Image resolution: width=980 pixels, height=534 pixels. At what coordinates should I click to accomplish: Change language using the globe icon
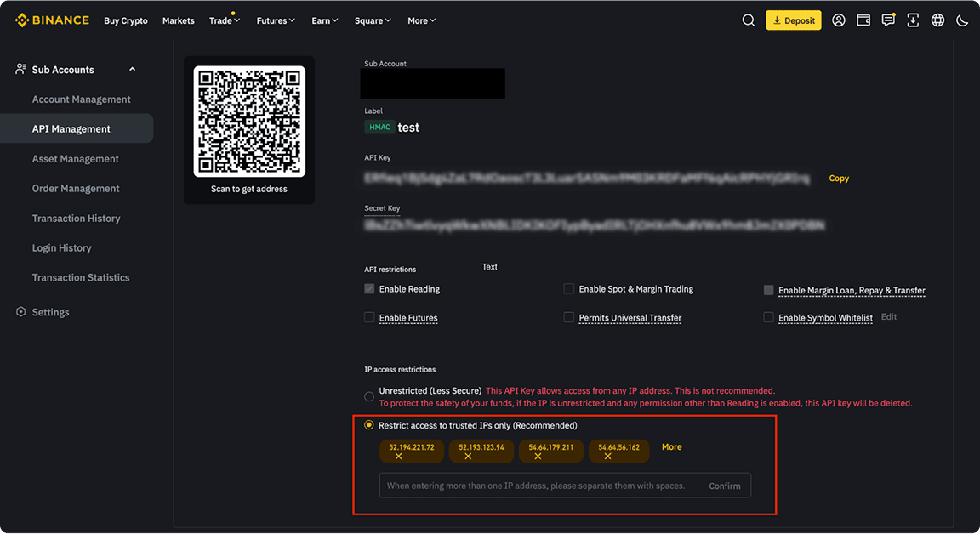[937, 20]
